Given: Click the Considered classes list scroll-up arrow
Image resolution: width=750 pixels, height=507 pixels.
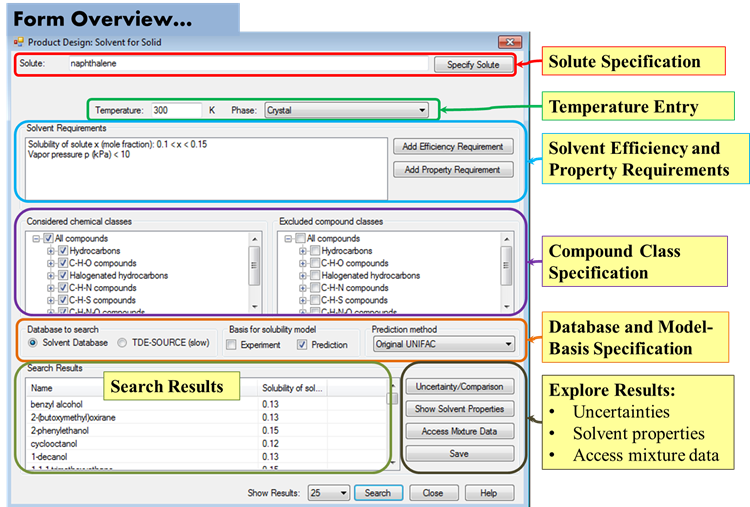Looking at the screenshot, I should click(x=254, y=239).
